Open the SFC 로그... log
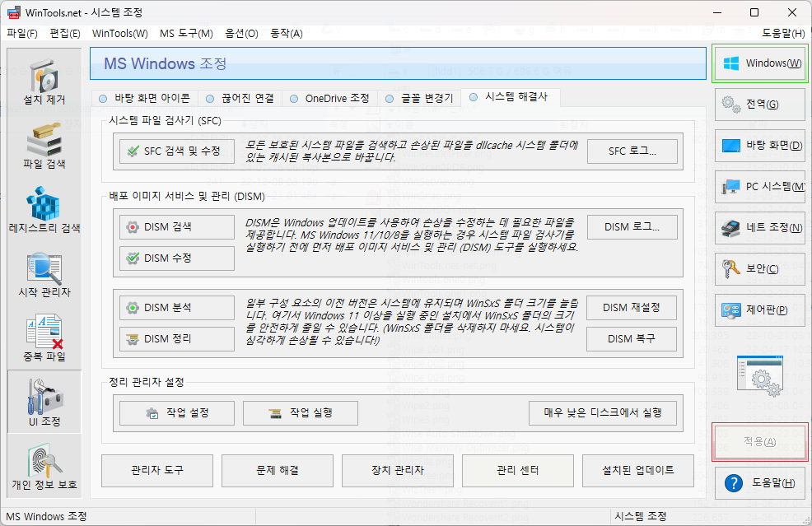 (x=632, y=151)
